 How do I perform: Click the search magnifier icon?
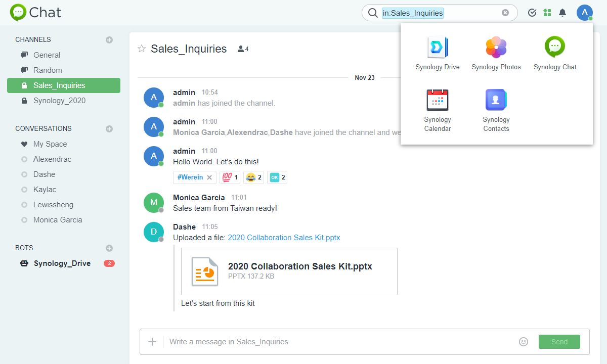pyautogui.click(x=373, y=13)
